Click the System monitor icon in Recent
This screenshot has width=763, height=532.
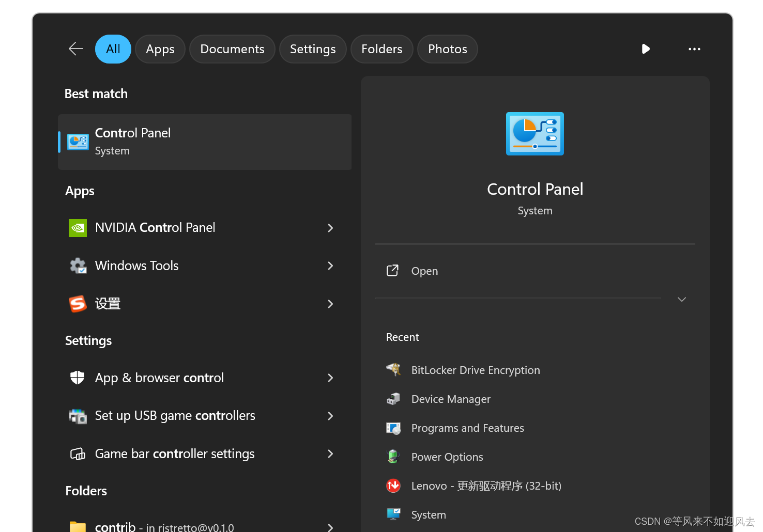[393, 514]
